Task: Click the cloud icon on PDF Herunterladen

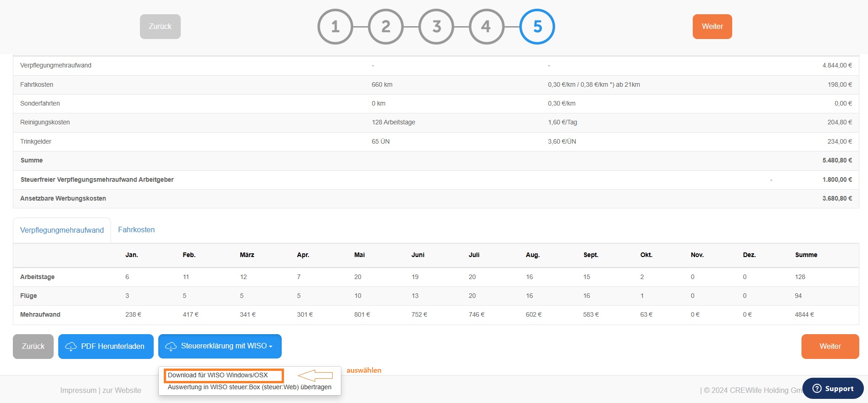Action: [71, 347]
